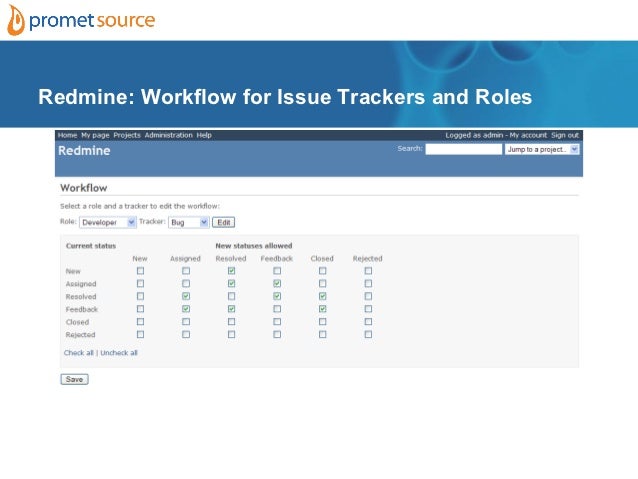The image size is (638, 479).
Task: Uncheck Assigned row, Resolved column checkbox
Action: [232, 283]
